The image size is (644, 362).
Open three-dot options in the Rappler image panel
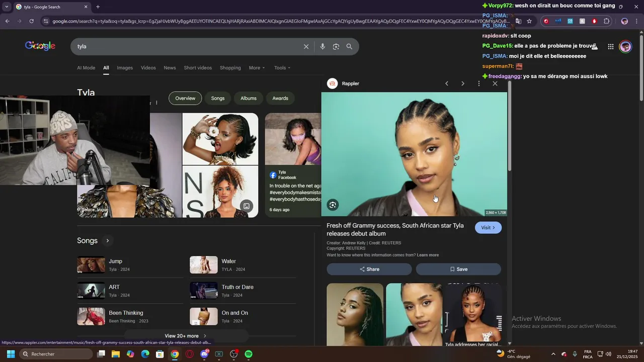479,83
